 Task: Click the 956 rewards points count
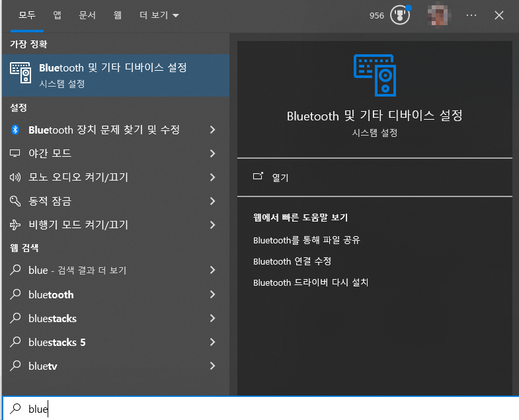(x=377, y=16)
